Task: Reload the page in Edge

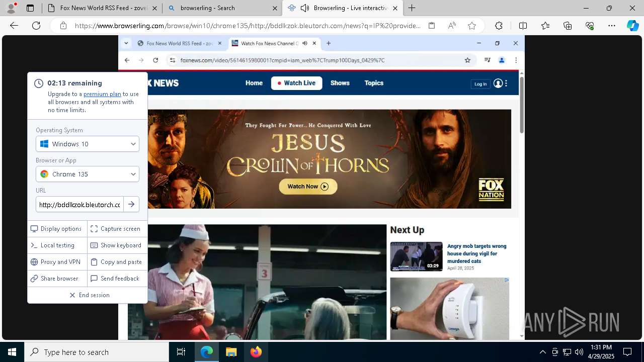Action: point(36,26)
